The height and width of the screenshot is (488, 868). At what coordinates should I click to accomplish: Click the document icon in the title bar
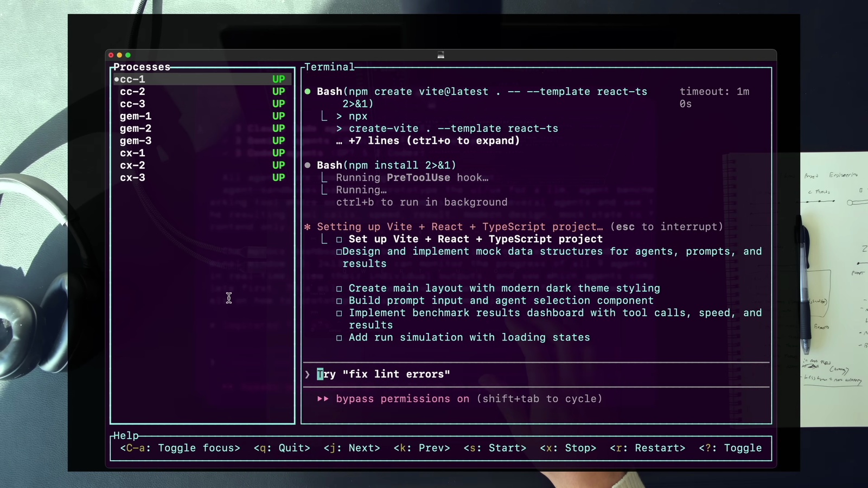tap(441, 55)
